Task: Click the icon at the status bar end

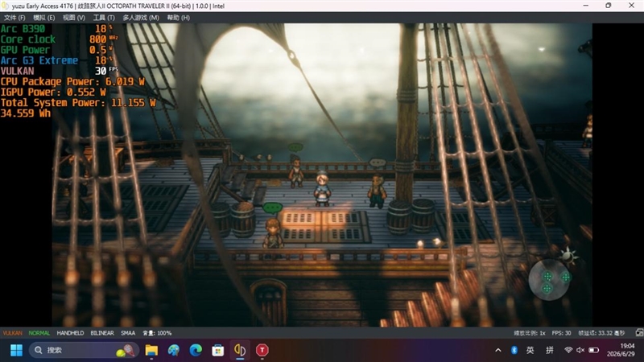Action: pyautogui.click(x=639, y=333)
